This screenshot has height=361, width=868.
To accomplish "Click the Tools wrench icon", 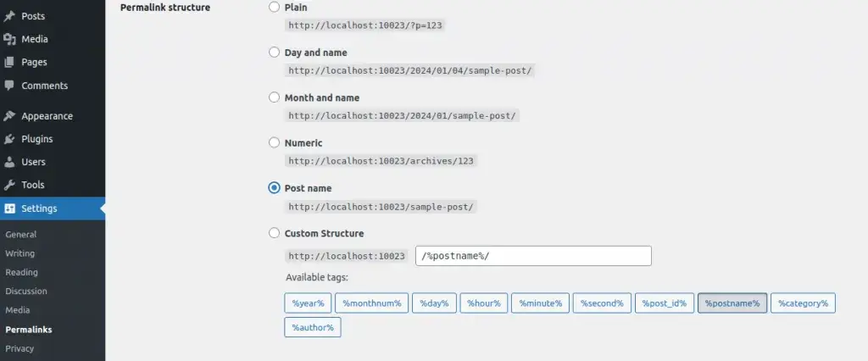I will [8, 185].
